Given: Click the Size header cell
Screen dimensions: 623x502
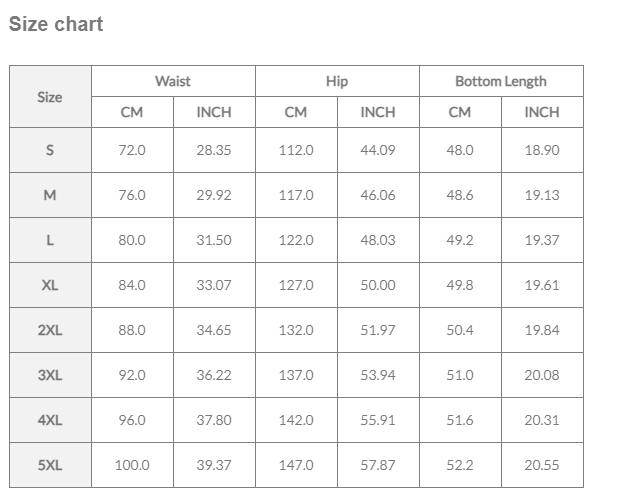Looking at the screenshot, I should [50, 97].
